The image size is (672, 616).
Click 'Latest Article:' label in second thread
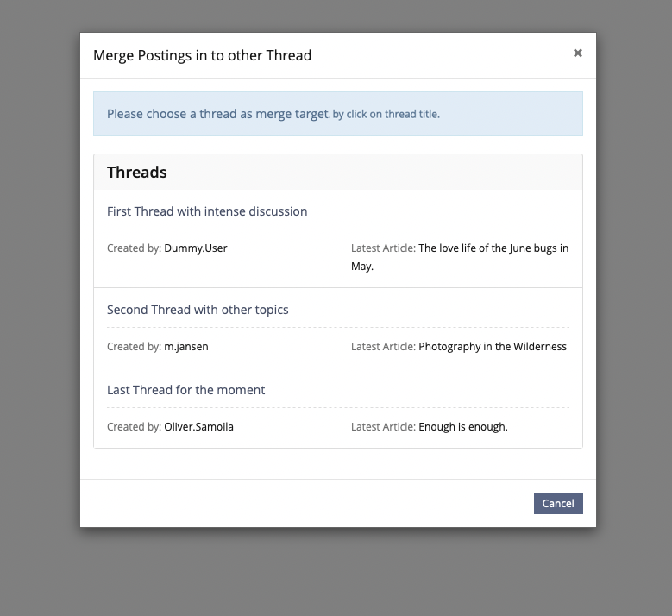383,347
